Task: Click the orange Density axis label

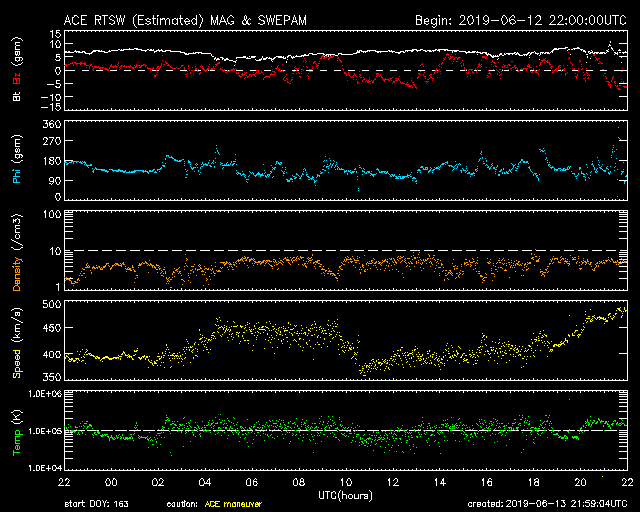Action: point(17,274)
